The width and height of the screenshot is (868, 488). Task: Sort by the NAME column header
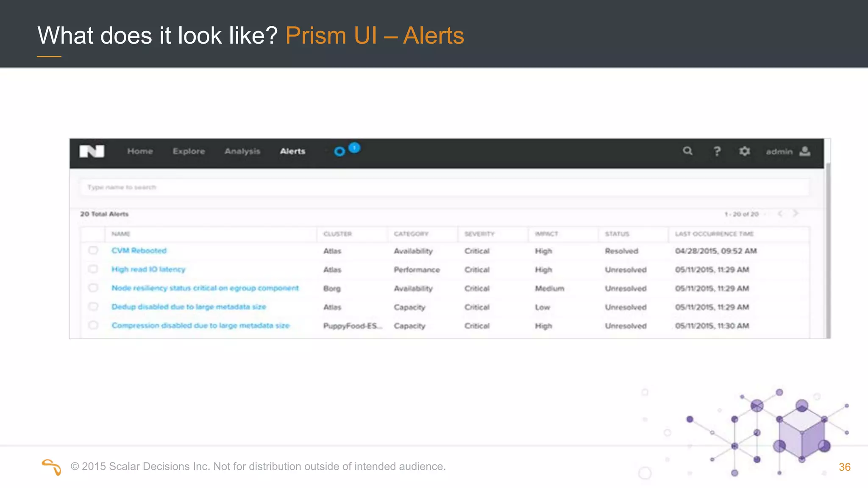coord(121,234)
